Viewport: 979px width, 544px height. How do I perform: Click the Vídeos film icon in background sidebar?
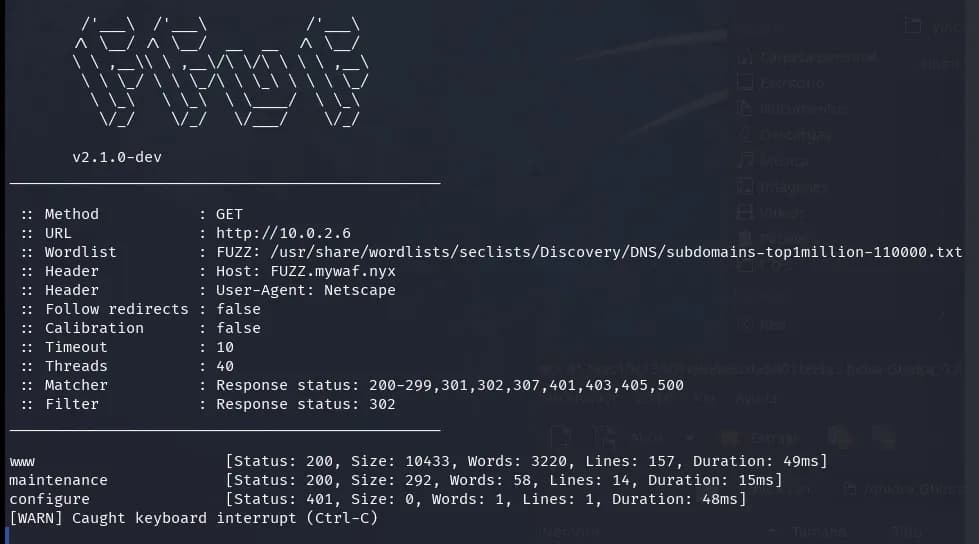[745, 212]
